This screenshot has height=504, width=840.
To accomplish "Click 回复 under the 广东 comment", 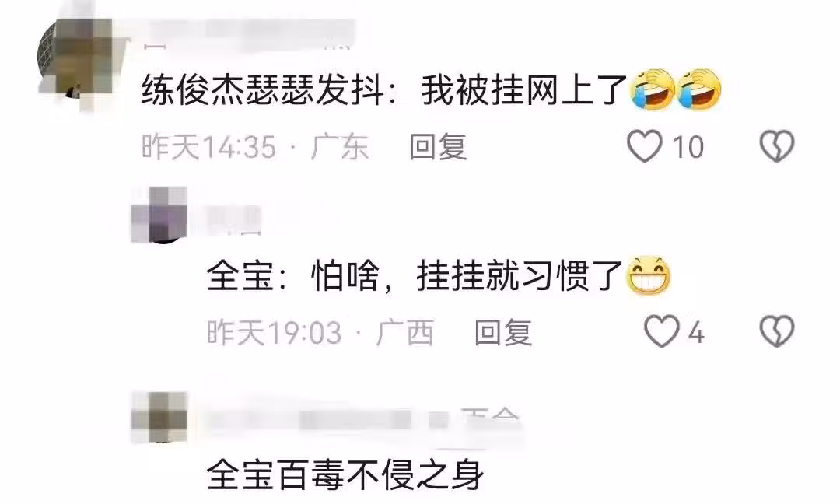I will (x=438, y=147).
